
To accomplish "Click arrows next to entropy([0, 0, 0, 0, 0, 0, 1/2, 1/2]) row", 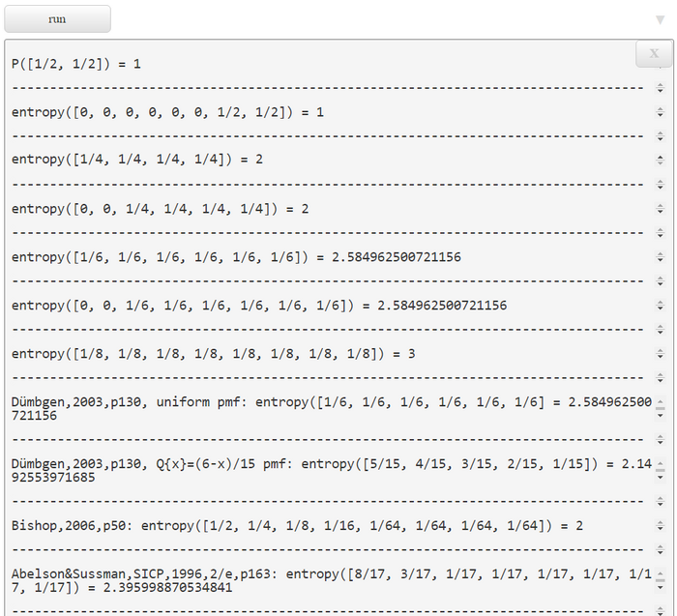I will click(x=660, y=112).
